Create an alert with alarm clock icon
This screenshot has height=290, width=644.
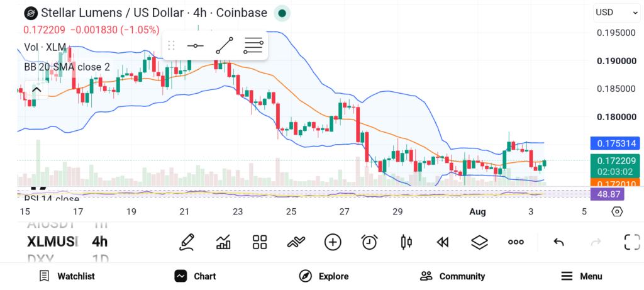coord(369,242)
